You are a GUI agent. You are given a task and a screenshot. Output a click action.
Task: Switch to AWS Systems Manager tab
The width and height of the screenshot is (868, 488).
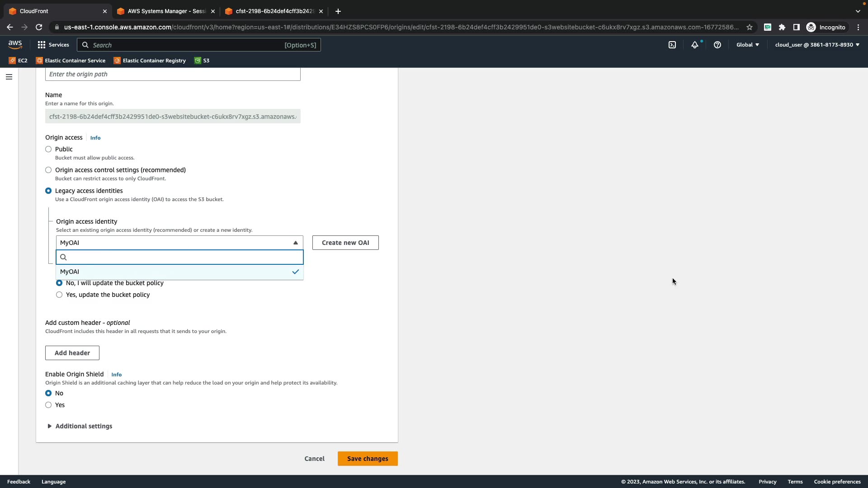coord(165,11)
